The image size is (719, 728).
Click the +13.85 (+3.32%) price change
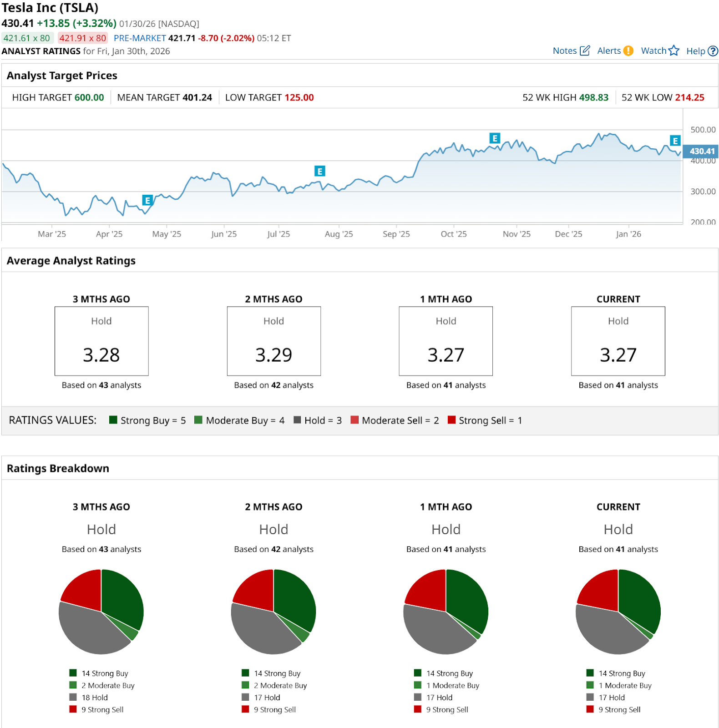(77, 23)
